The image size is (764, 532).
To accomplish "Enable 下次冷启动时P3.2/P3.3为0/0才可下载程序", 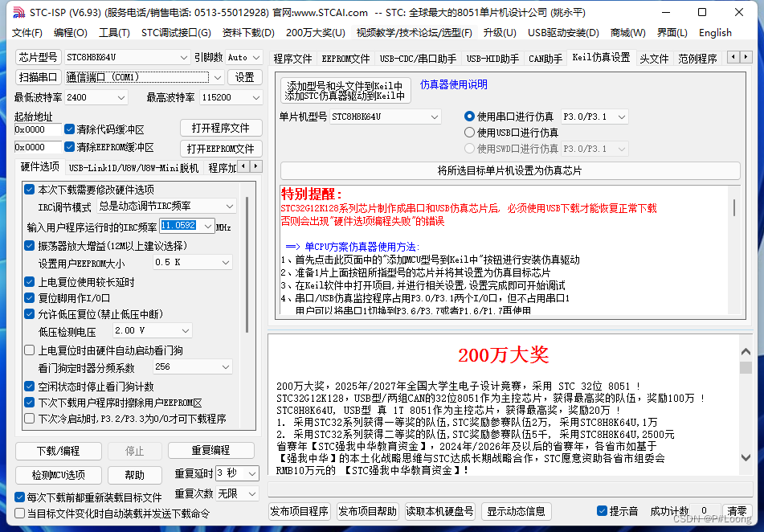I will point(29,419).
